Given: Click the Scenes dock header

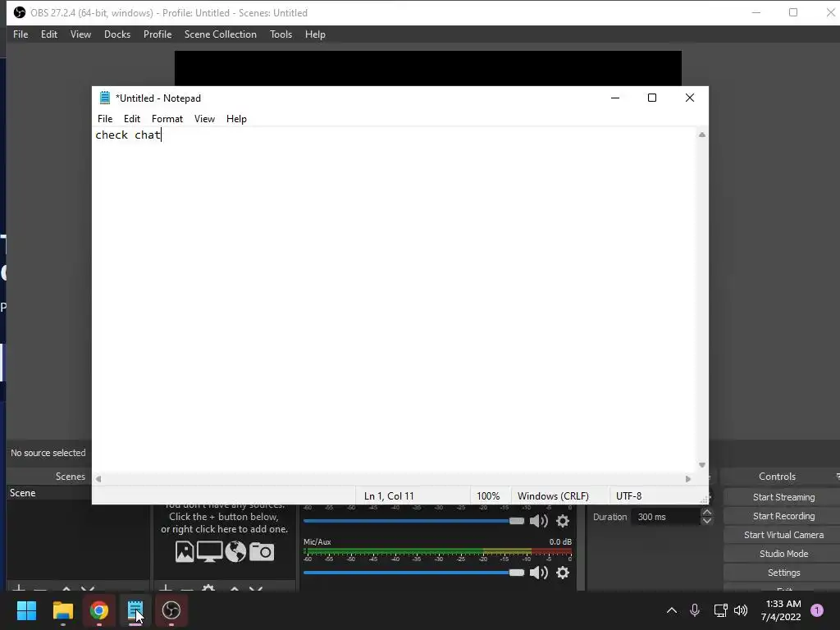Looking at the screenshot, I should (71, 477).
